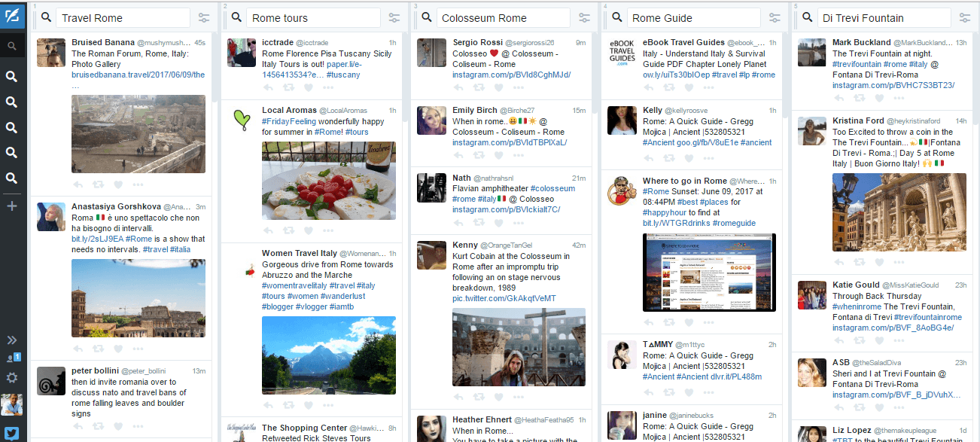
Task: Retweet Bruised Banana's Roman Forum tweet
Action: point(98,184)
